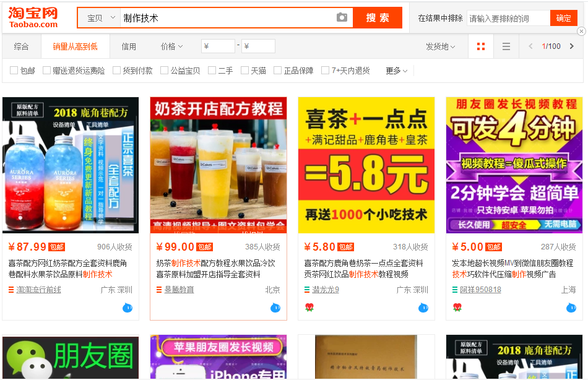
Task: Open the 2018 鹿角巷配方 product image above ¥87.99
Action: point(71,165)
